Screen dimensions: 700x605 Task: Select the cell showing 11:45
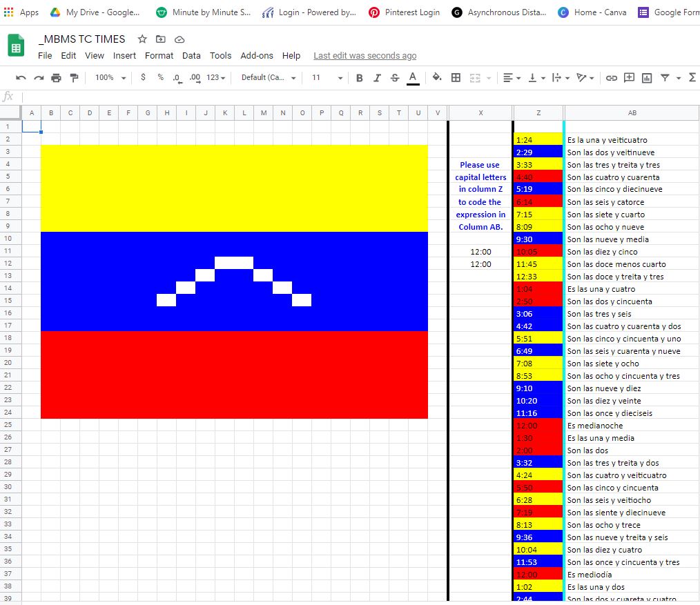click(538, 264)
